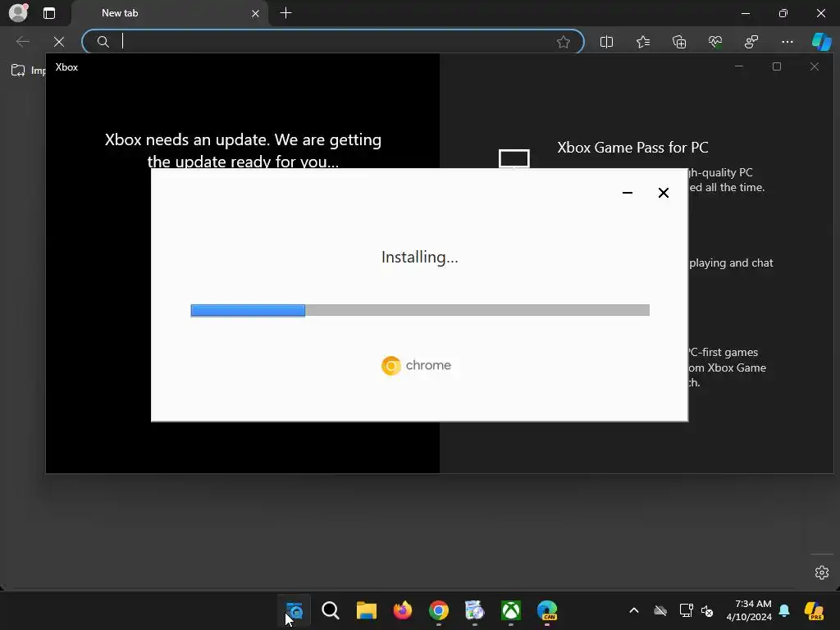Switch to Edge Canary on taskbar

point(547,610)
